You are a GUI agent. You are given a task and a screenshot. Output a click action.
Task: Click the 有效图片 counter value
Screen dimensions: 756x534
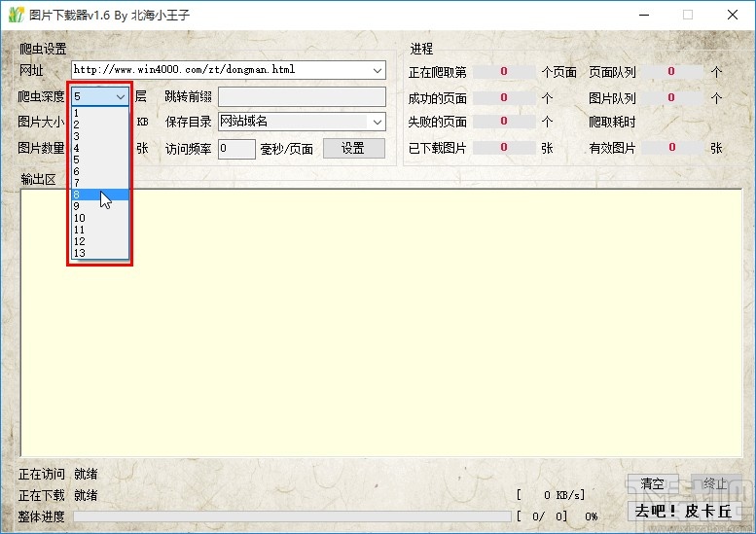[x=671, y=148]
